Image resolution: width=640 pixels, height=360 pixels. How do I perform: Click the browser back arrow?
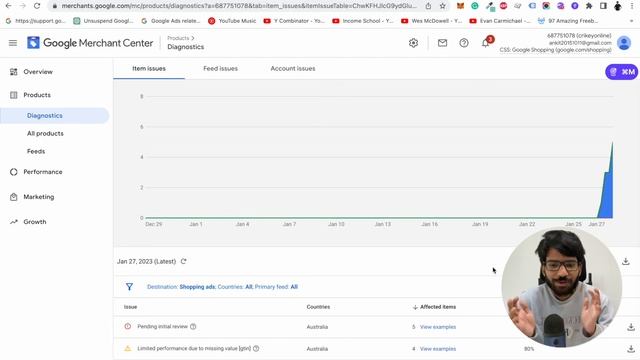point(9,6)
